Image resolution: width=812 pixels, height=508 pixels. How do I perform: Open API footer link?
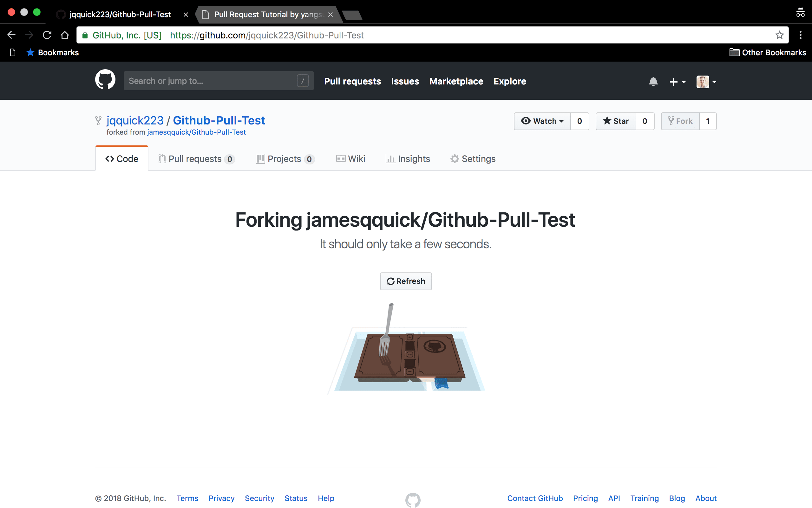(614, 498)
